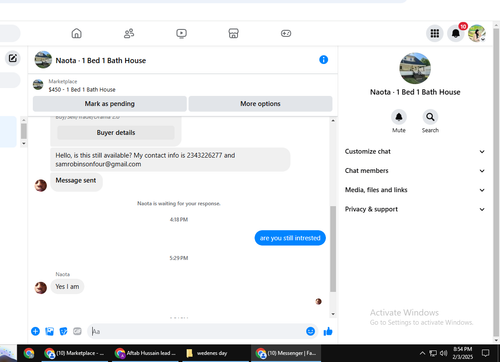Viewport: 500px width, 362px height.
Task: Mute this conversation using the bell icon
Action: 399,117
